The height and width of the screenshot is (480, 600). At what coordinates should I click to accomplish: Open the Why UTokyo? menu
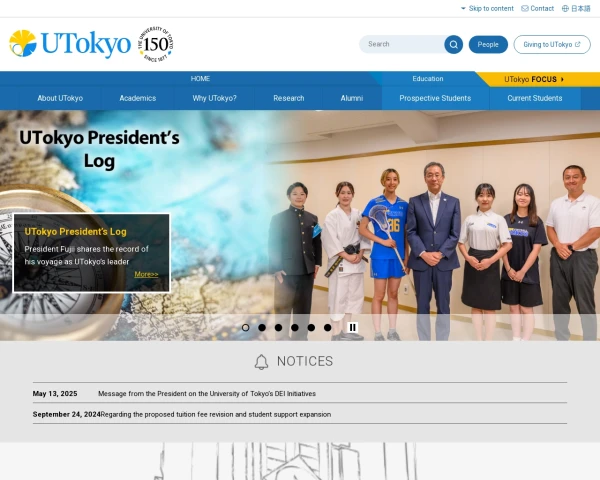(x=214, y=98)
